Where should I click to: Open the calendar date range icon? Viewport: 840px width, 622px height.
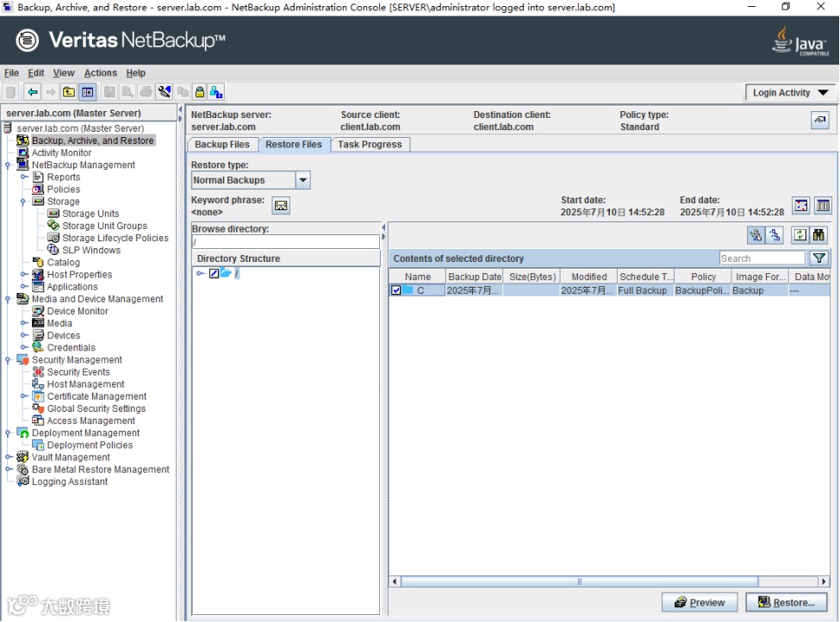pos(801,205)
